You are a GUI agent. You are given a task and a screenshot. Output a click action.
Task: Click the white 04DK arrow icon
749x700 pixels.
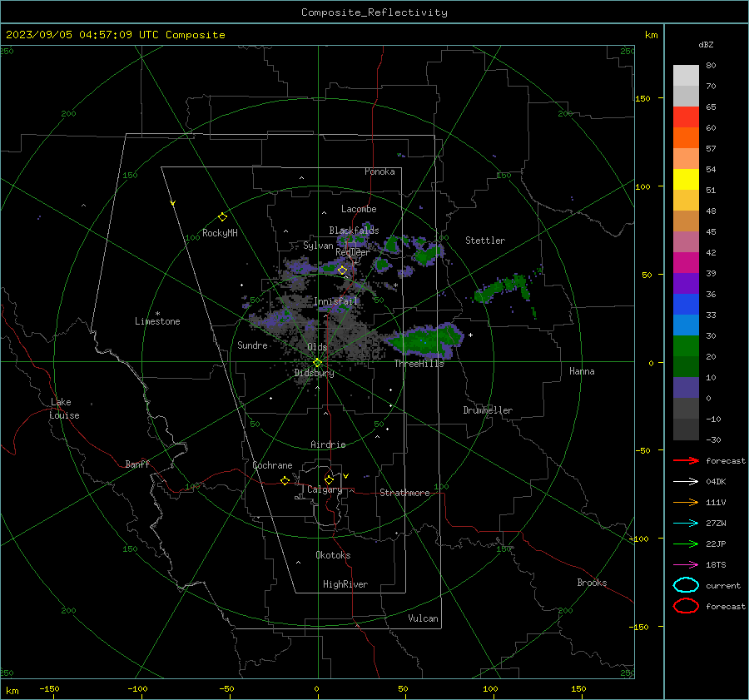tap(686, 482)
